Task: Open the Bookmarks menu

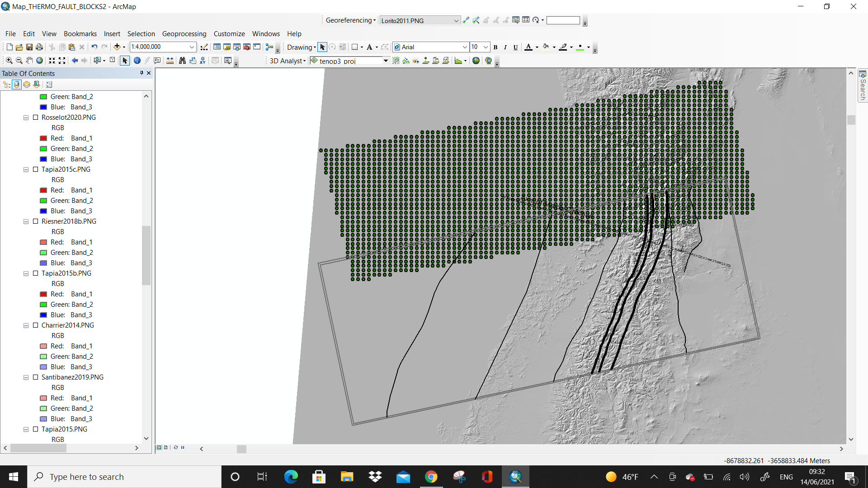Action: click(x=80, y=33)
